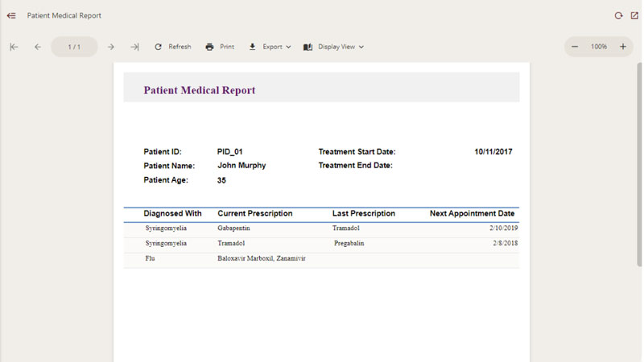Click the Patient Medical Report heading
Image resolution: width=644 pixels, height=362 pixels.
tap(200, 90)
